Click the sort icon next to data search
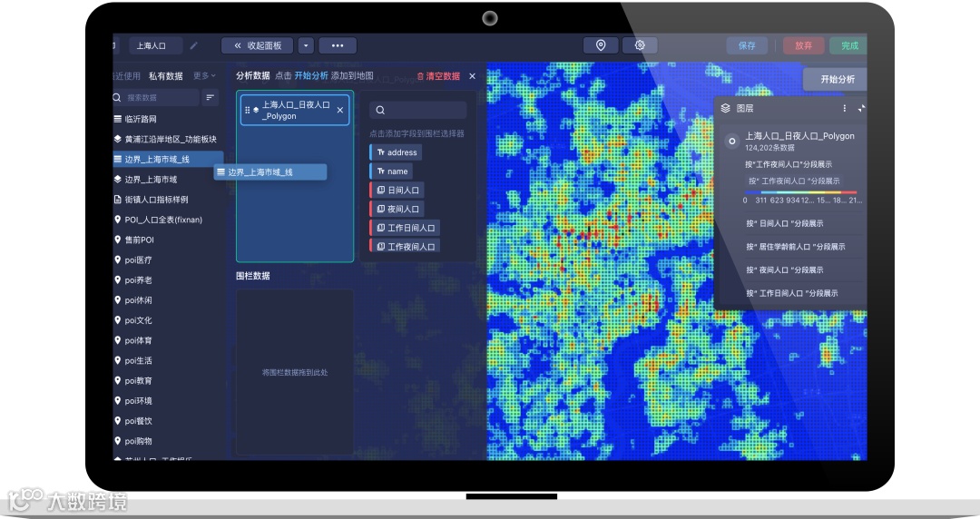980x519 pixels. pyautogui.click(x=210, y=98)
